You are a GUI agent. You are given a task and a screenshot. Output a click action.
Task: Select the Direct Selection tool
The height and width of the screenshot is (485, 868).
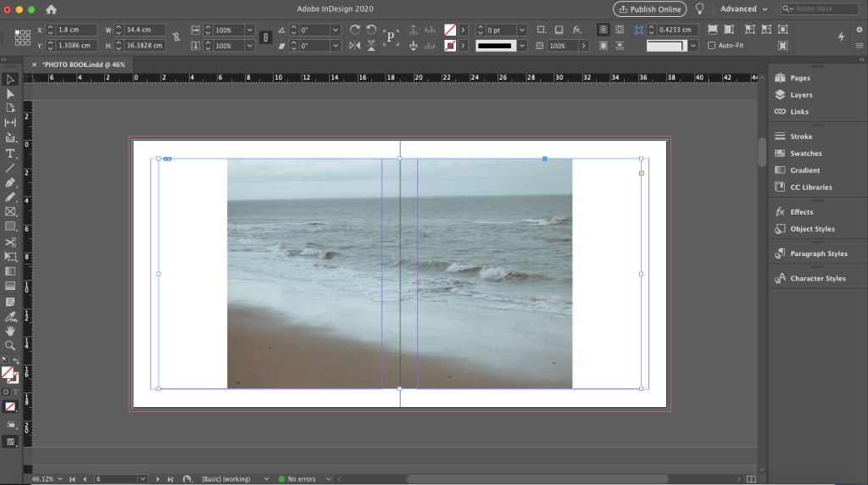[10, 94]
